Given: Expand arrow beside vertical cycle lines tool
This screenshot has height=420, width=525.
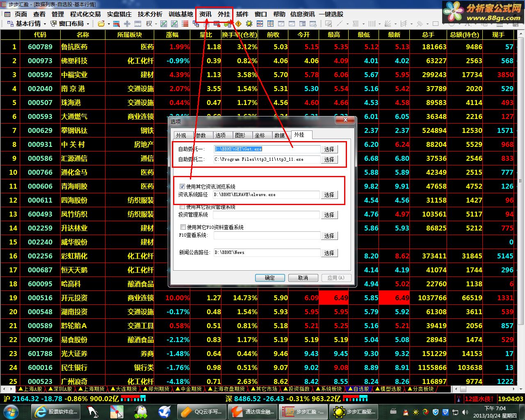Looking at the screenshot, I should click(x=379, y=24).
